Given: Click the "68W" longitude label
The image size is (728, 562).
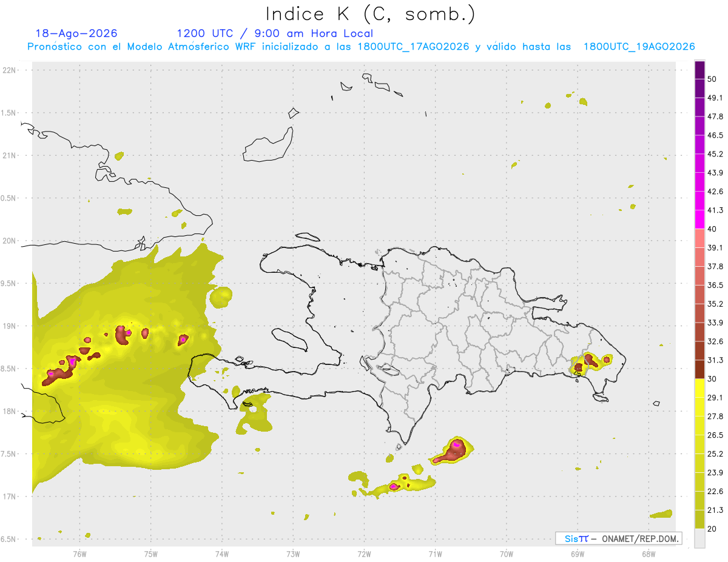Looking at the screenshot, I should pyautogui.click(x=649, y=554).
